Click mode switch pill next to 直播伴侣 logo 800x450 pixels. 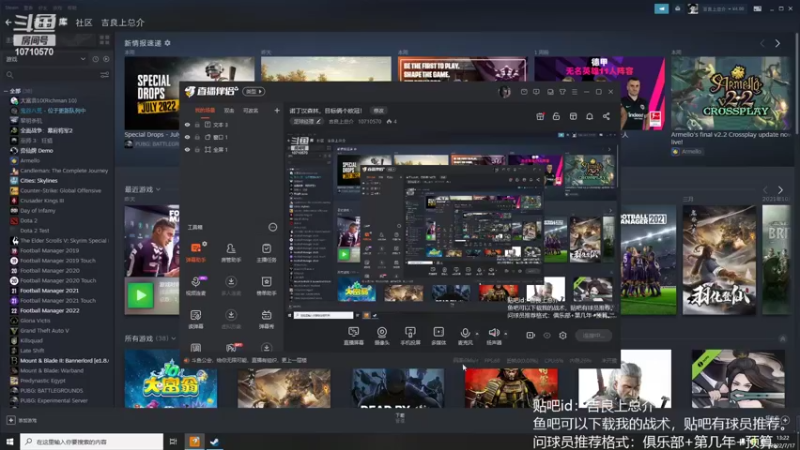tap(254, 91)
